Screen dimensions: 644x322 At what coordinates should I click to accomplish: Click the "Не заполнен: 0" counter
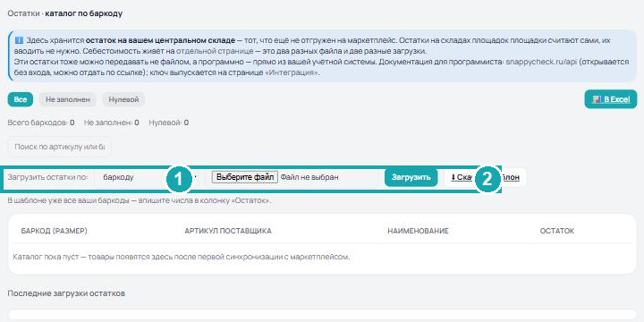click(111, 123)
